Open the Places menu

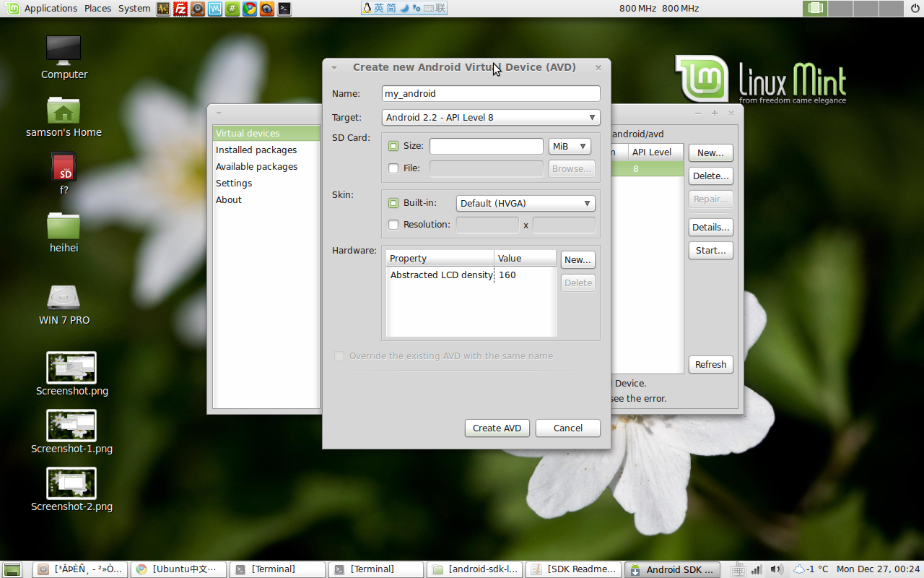point(97,9)
